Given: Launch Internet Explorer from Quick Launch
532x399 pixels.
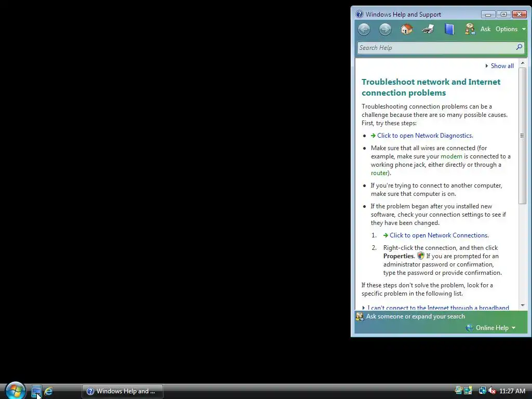Looking at the screenshot, I should 48,391.
